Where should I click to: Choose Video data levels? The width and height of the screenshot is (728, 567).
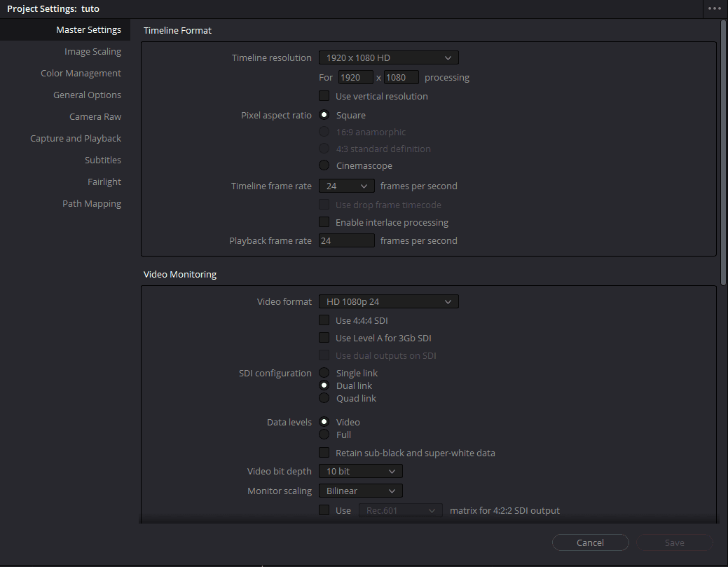[324, 422]
